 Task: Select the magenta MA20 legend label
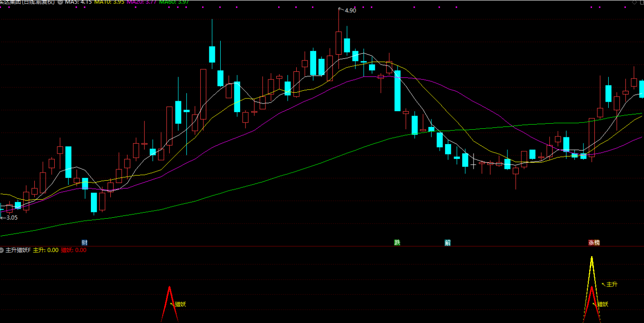(x=141, y=2)
